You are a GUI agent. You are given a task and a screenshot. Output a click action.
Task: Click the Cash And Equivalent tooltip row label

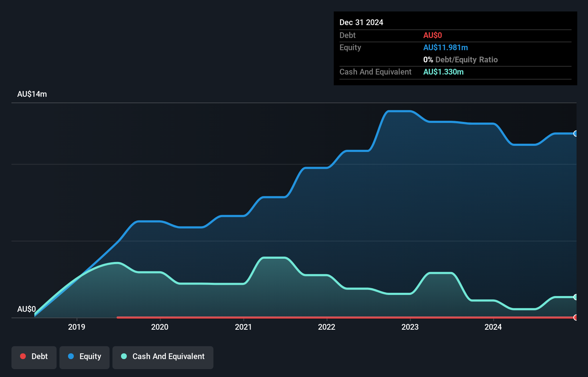pos(375,72)
